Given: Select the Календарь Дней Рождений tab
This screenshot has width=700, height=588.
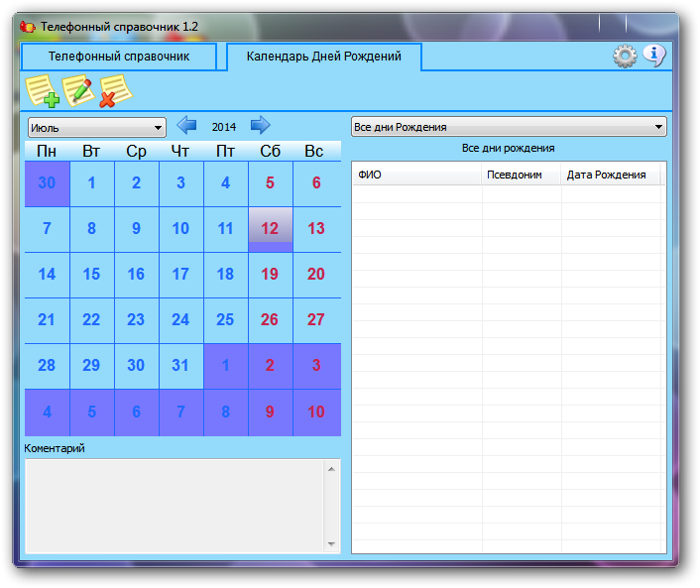Looking at the screenshot, I should point(323,57).
